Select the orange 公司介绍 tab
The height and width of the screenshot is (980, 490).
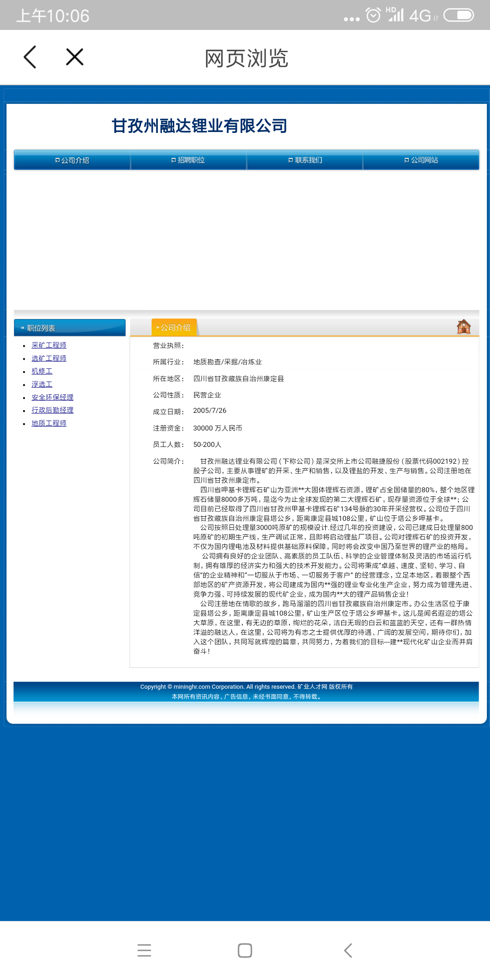pyautogui.click(x=174, y=327)
